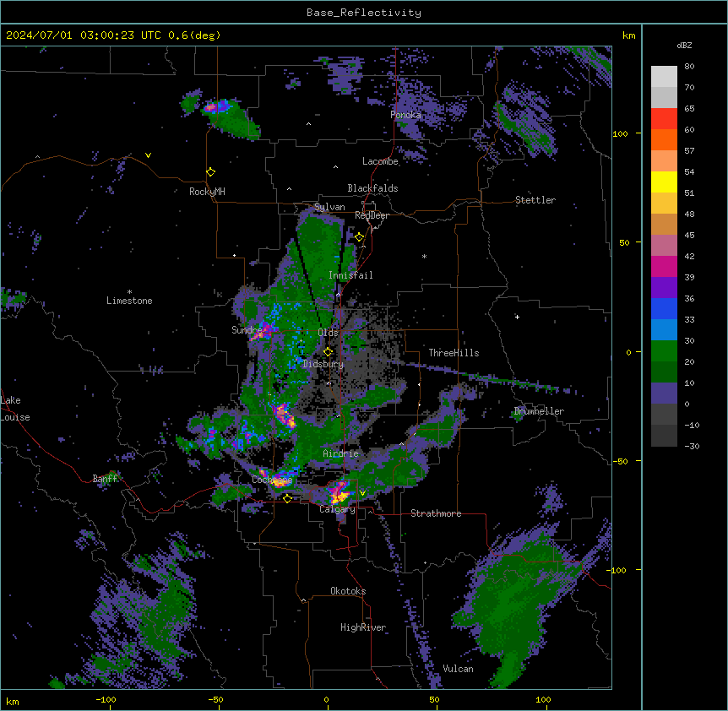Click the Drumheller label

point(539,411)
